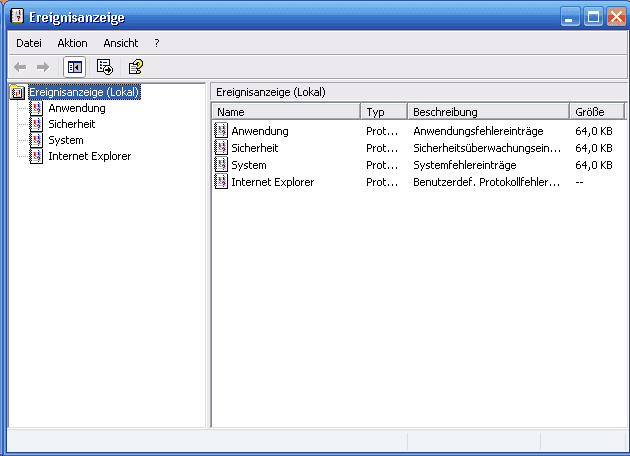Click the Prot… type cell in System row
The width and height of the screenshot is (630, 456).
pos(382,165)
